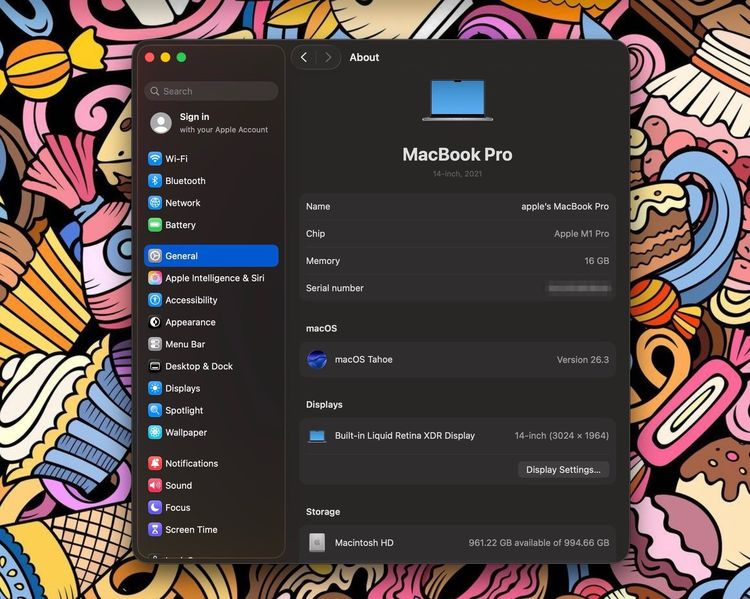
Task: Open Desktop & Dock settings
Action: pos(211,366)
